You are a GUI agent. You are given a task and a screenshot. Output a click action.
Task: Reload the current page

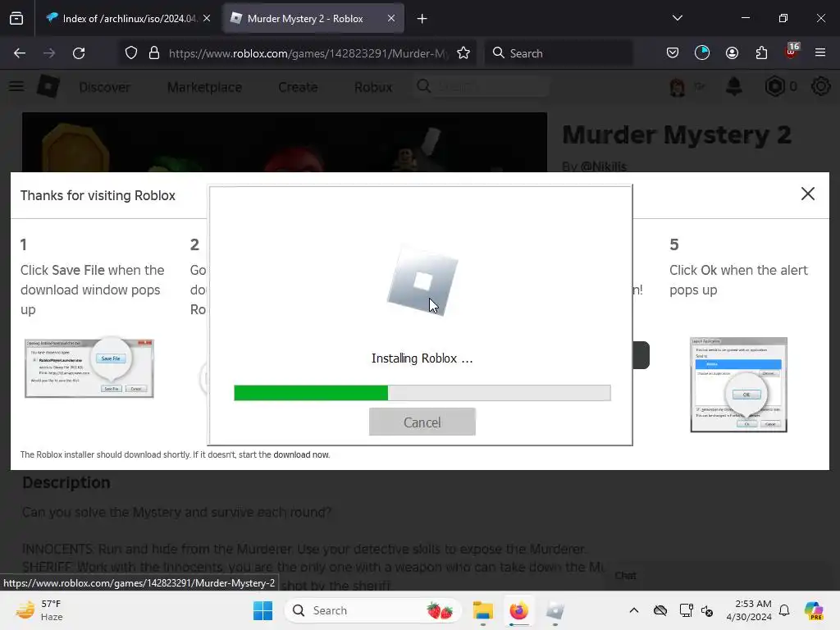pyautogui.click(x=79, y=53)
